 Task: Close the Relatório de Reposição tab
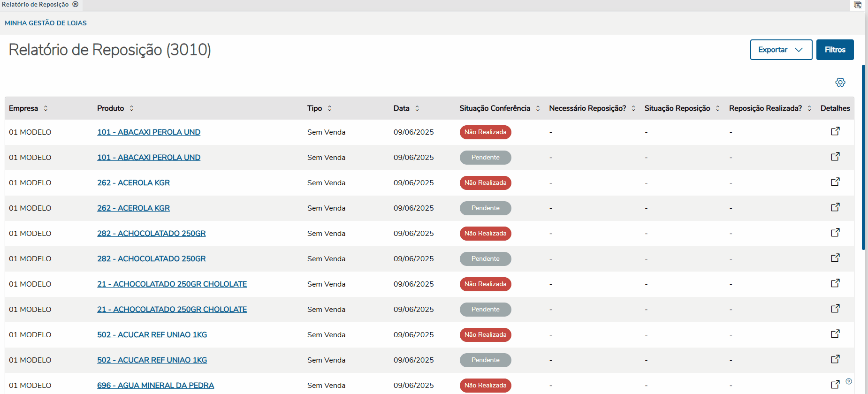click(76, 4)
